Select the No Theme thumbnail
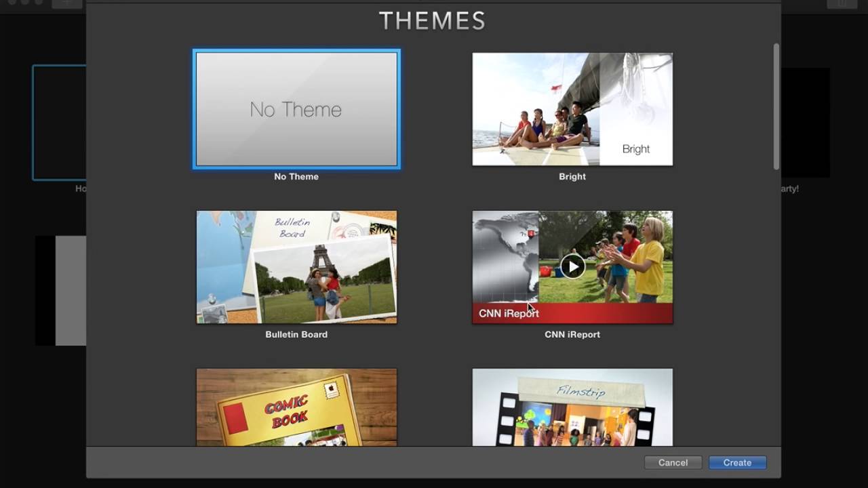 click(296, 109)
